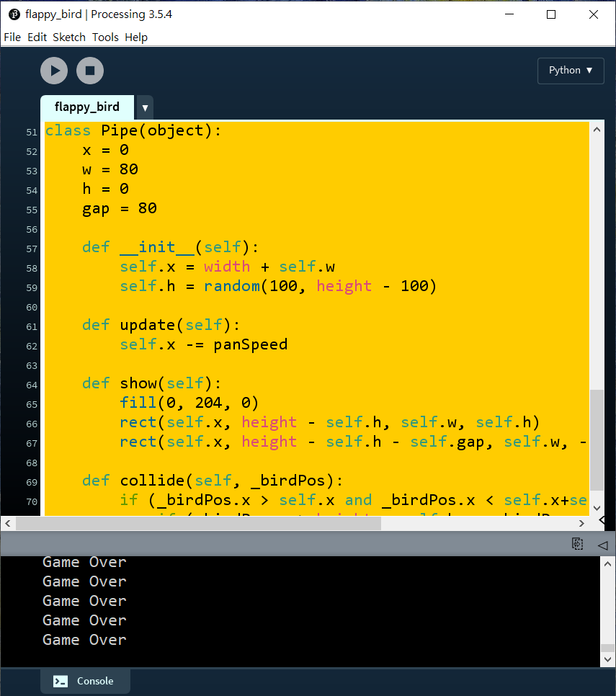Open the Sketch menu

(69, 37)
